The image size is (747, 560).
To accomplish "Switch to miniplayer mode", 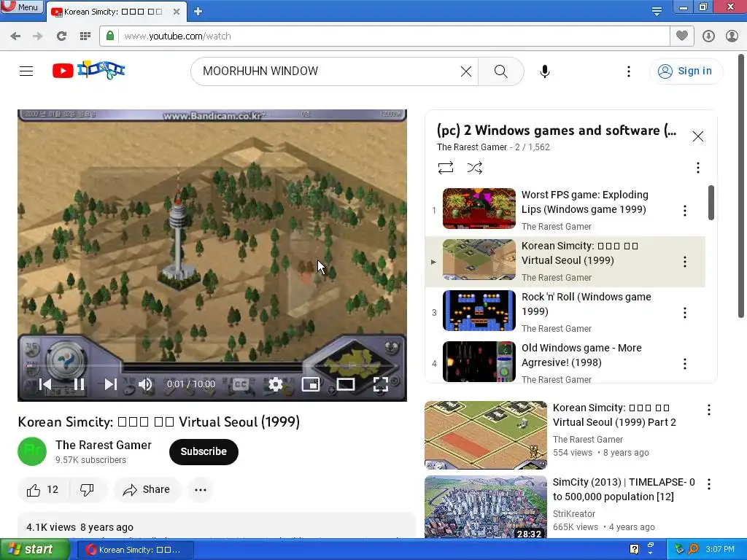I will (311, 384).
